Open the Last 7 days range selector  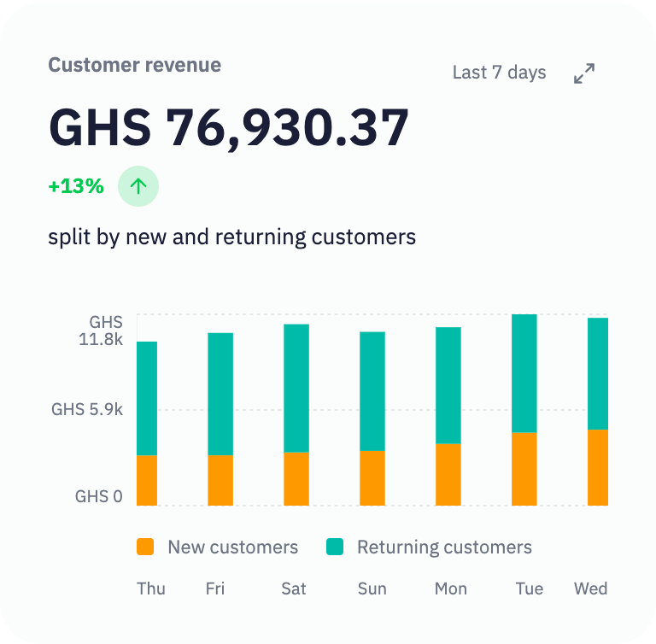499,73
